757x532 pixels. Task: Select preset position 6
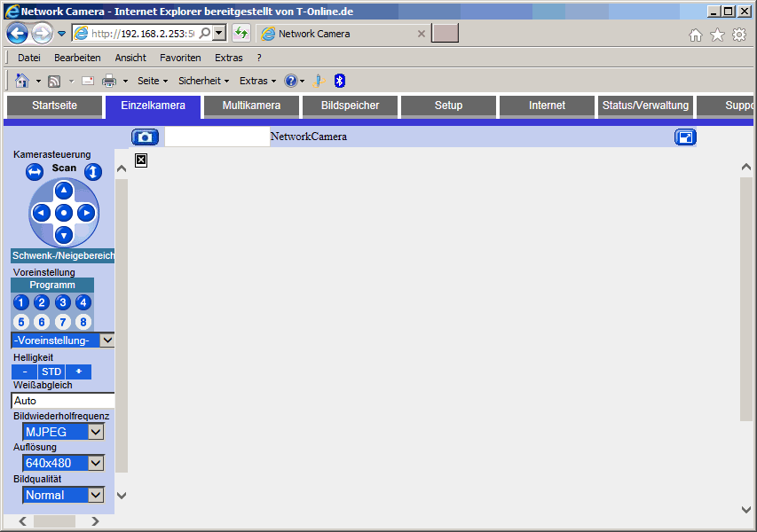(42, 322)
